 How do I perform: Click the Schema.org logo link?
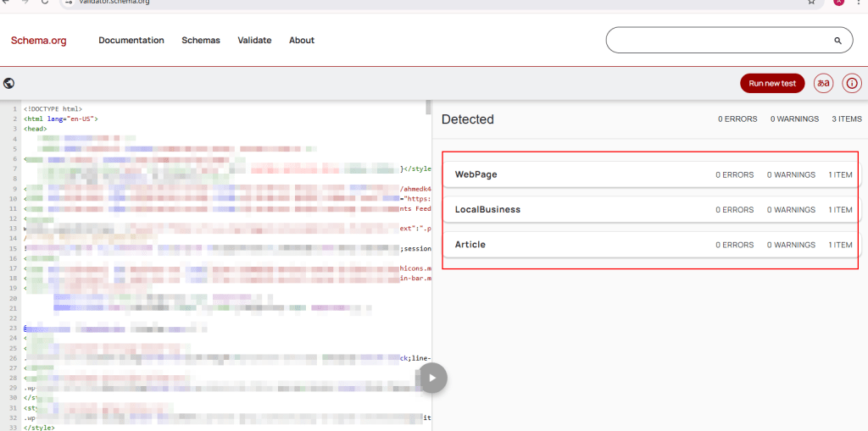[39, 41]
